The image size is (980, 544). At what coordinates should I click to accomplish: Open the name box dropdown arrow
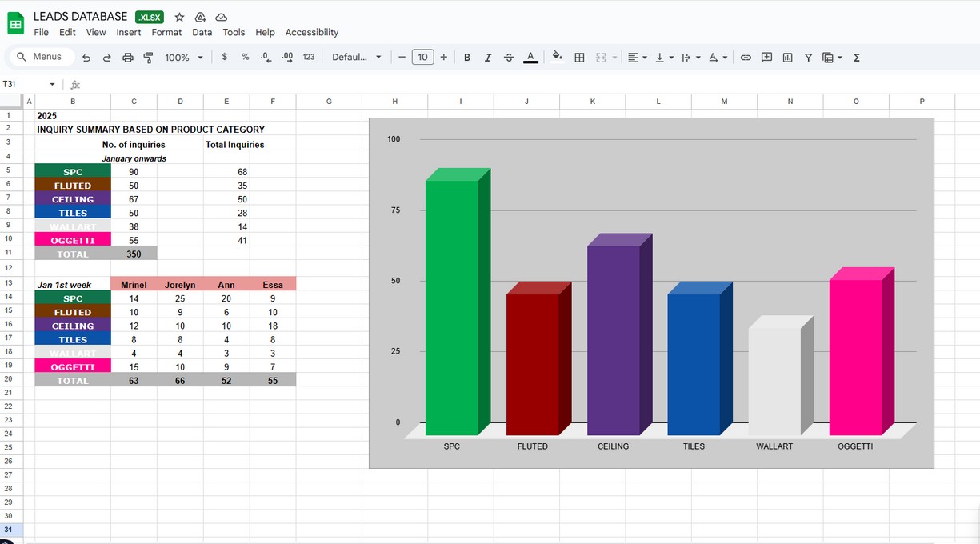pos(52,84)
